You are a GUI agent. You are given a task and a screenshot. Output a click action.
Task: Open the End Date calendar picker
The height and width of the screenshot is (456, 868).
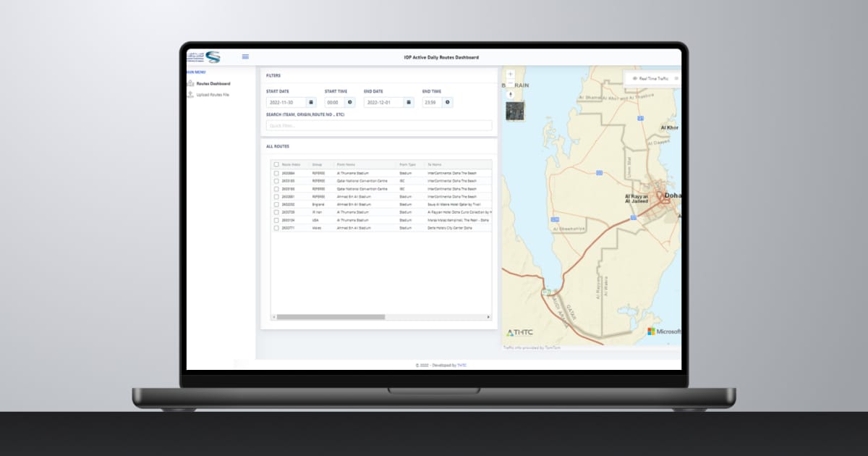[407, 101]
